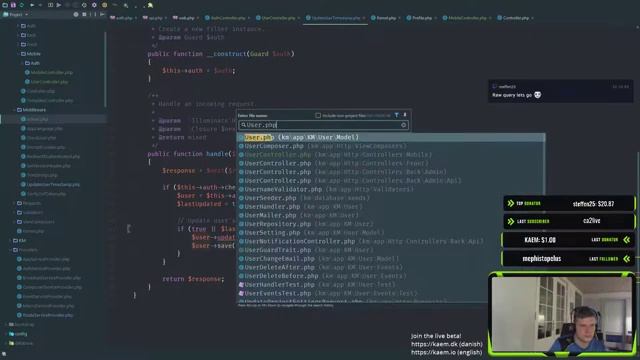Click the Last Subscriber panel
The height and width of the screenshot is (360, 640).
pyautogui.click(x=569, y=221)
